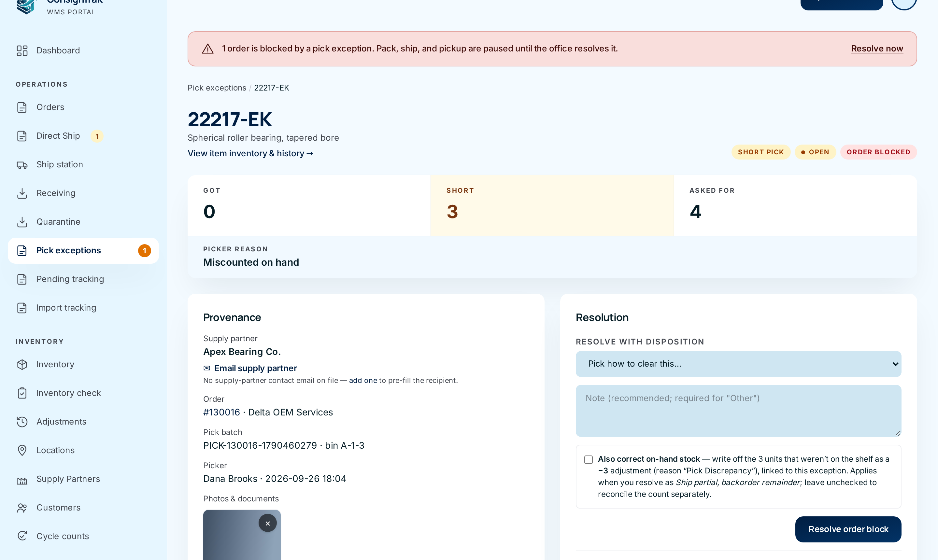
Task: Open View item inventory & history link
Action: tap(251, 154)
